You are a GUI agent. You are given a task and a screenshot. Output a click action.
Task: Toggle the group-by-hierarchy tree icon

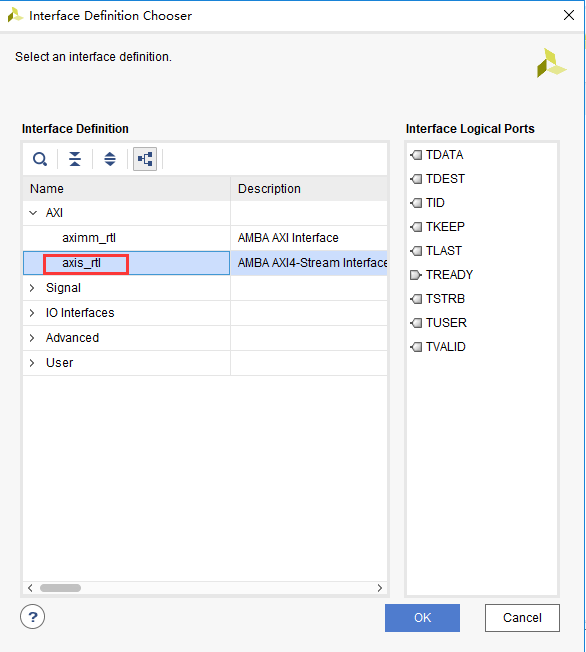pos(145,159)
